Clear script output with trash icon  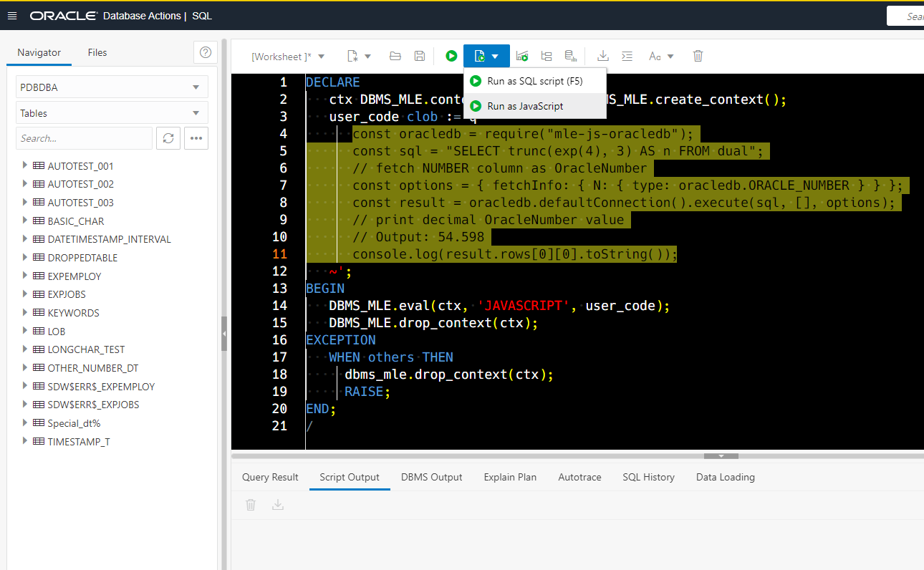click(x=251, y=505)
